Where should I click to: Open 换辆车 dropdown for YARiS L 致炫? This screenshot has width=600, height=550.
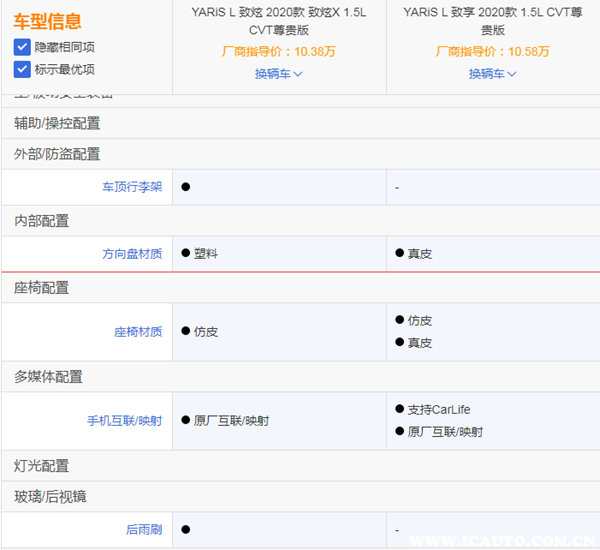coord(279,73)
